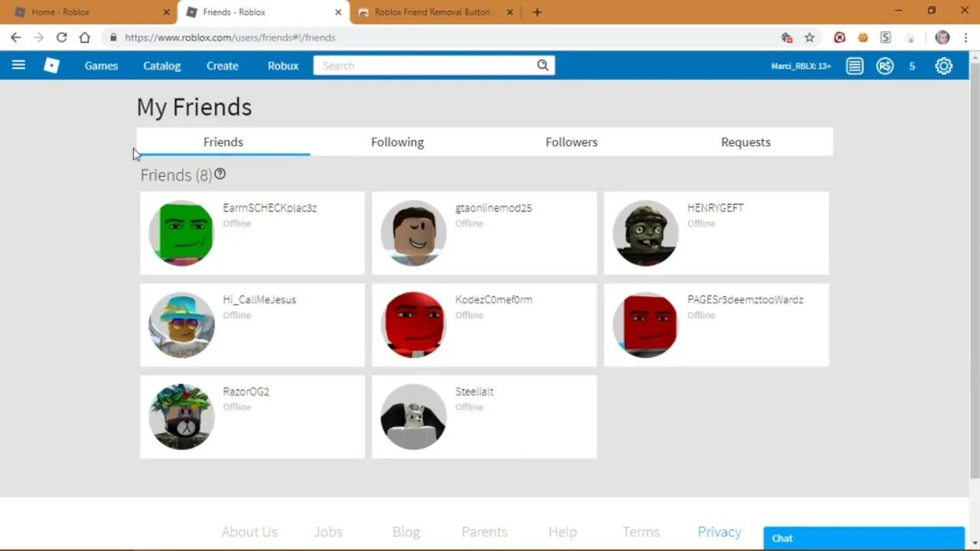Open Hi_CallMeJesus avatar thumbnail
The height and width of the screenshot is (551, 980).
pos(181,325)
